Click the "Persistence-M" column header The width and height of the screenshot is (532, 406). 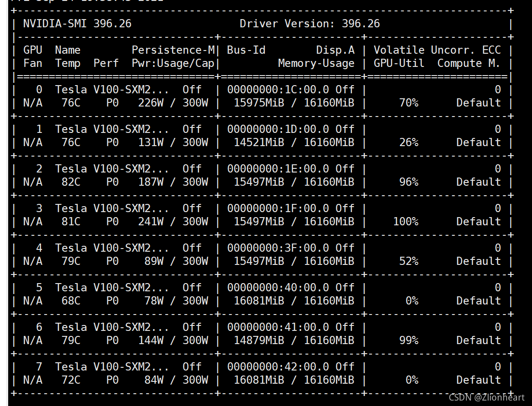(x=173, y=50)
